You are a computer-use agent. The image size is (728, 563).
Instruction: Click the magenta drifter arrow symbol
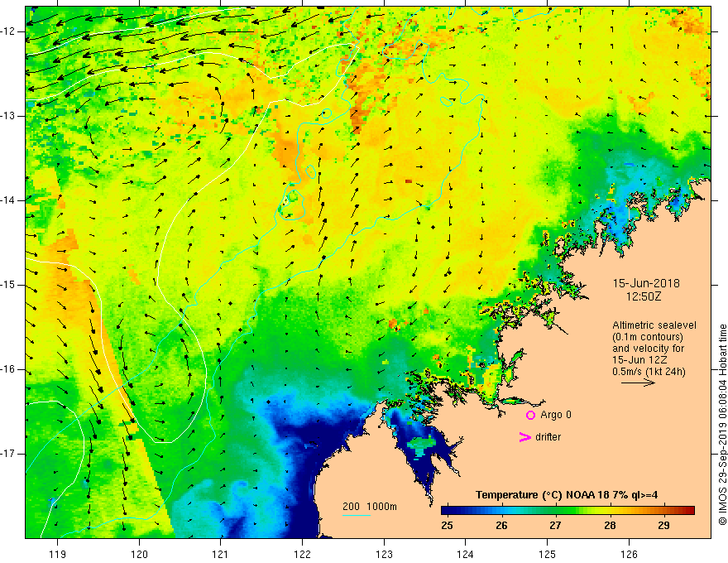524,437
